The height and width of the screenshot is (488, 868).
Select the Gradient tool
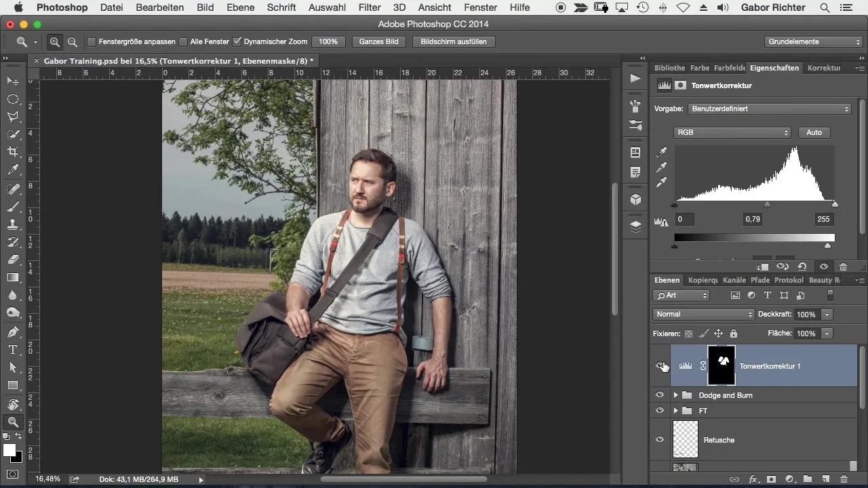(x=13, y=277)
